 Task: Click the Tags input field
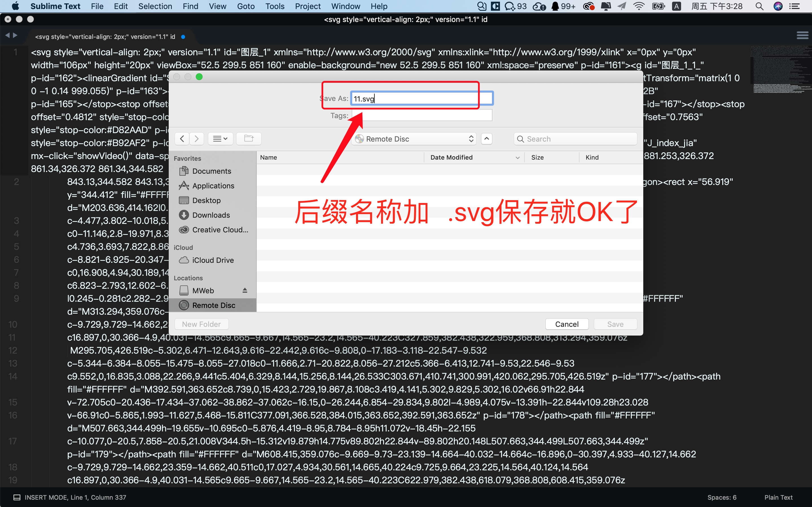[x=422, y=115]
